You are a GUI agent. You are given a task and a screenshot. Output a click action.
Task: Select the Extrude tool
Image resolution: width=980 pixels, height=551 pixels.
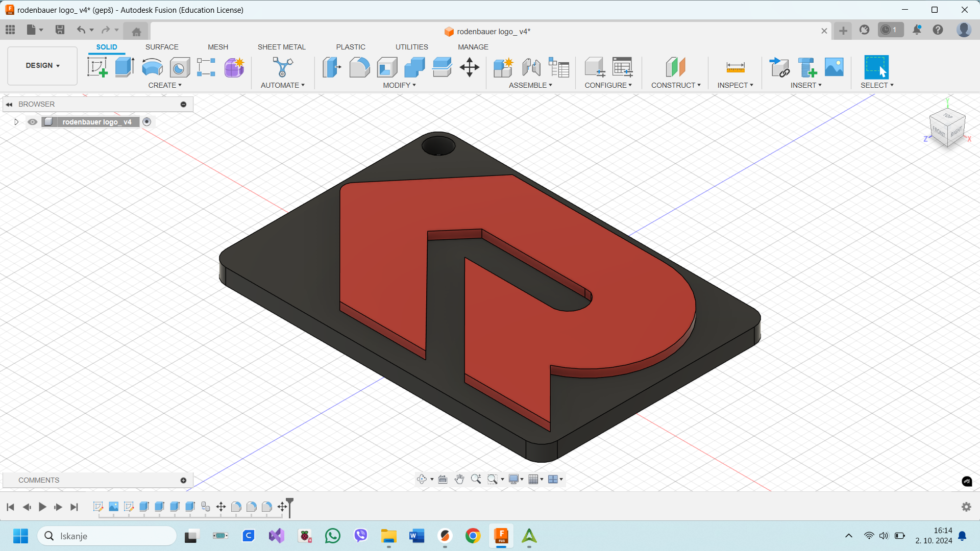pyautogui.click(x=125, y=67)
